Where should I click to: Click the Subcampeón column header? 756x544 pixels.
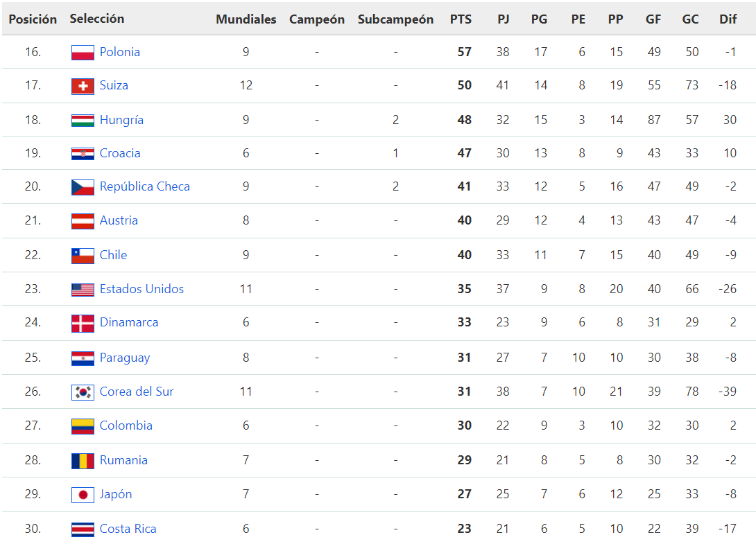[395, 19]
